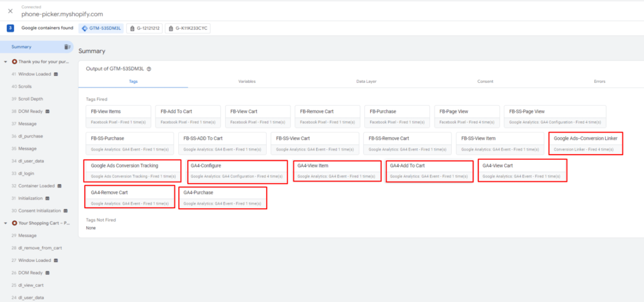Open the Variables tab
The width and height of the screenshot is (644, 302).
(x=247, y=81)
